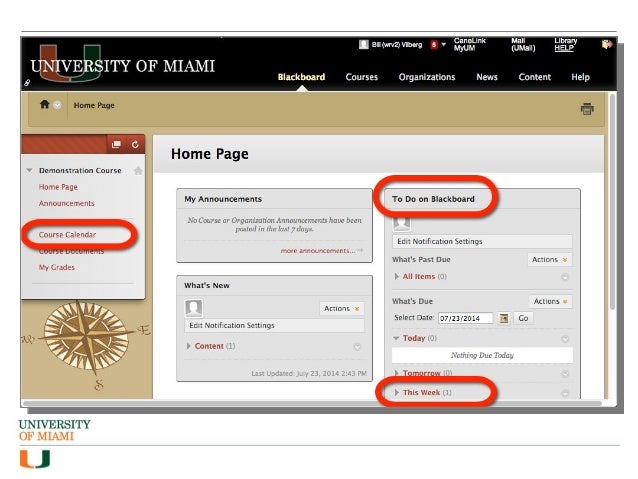Click the round options icon in Tomorrow row
This screenshot has height=479, width=638.
coord(565,374)
